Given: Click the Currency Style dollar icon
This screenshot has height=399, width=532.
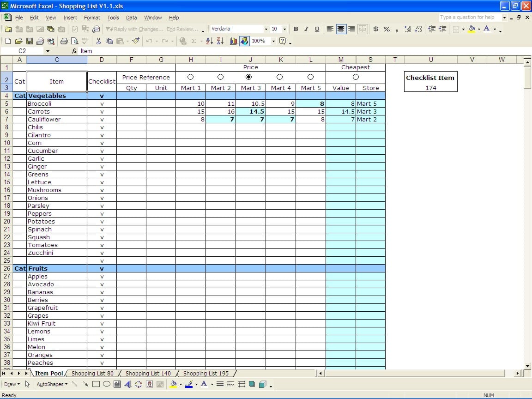Looking at the screenshot, I should pyautogui.click(x=375, y=29).
